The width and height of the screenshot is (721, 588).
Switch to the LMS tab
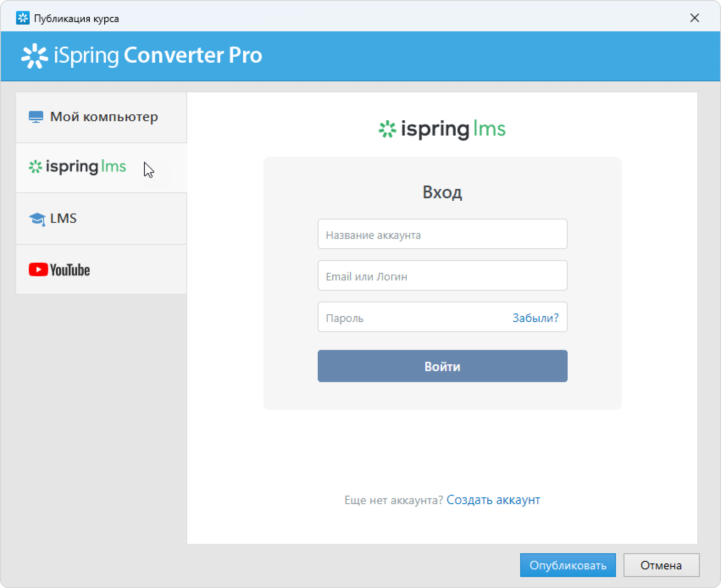[x=101, y=219]
